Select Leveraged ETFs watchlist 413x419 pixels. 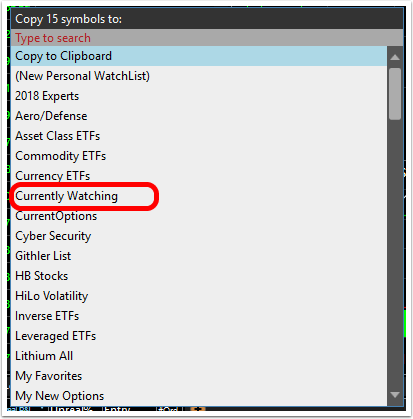199,336
